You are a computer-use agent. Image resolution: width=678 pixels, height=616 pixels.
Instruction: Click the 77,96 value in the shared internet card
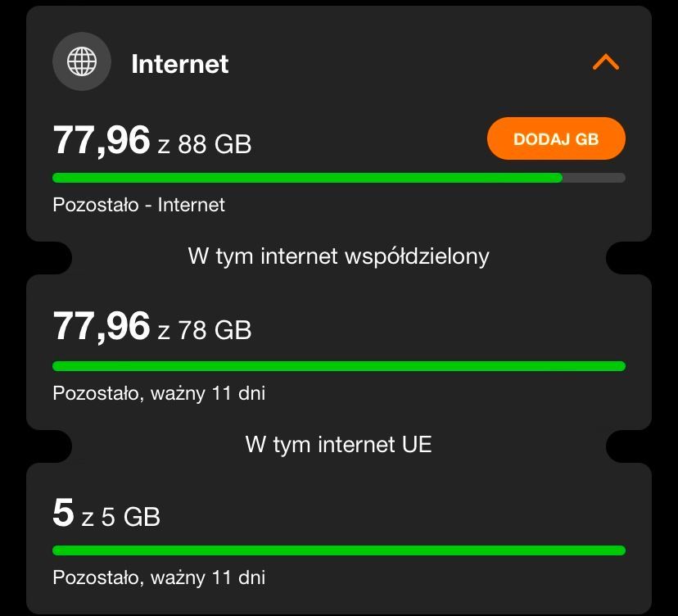coord(102,326)
